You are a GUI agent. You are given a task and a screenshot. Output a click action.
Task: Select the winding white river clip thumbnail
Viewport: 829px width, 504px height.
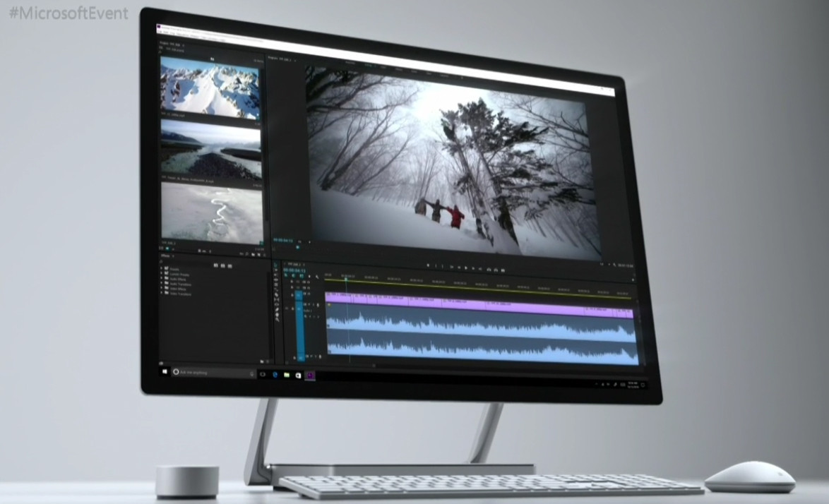[212, 212]
